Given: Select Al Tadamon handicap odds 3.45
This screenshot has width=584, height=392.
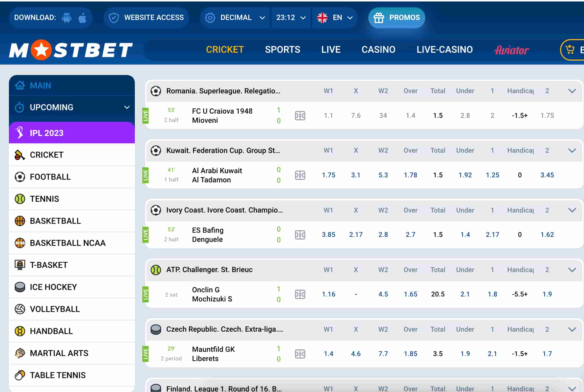Looking at the screenshot, I should click(547, 175).
